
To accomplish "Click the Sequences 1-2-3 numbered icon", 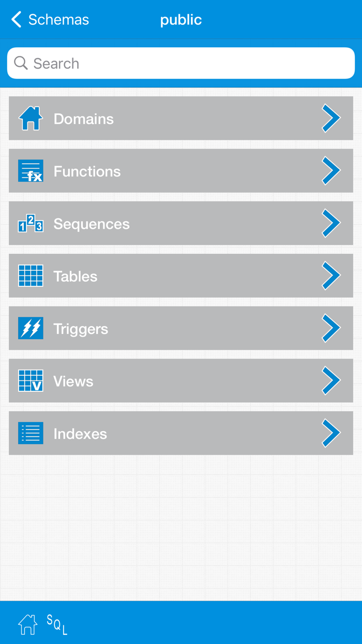I will click(31, 223).
